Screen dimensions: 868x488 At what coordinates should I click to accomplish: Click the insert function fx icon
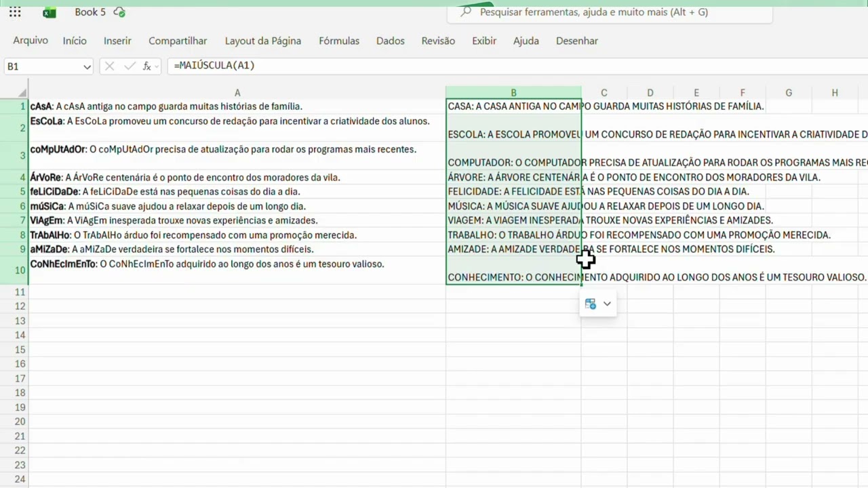(x=147, y=66)
